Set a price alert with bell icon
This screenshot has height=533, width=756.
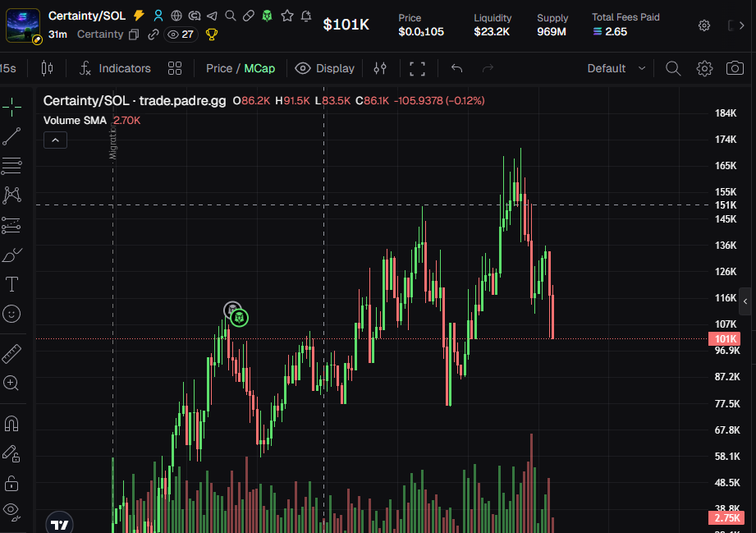305,16
